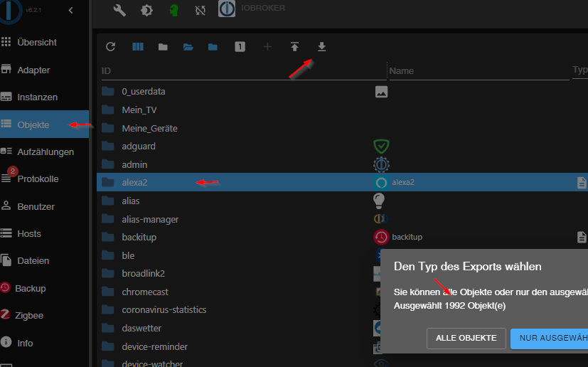Click the NUR AUSGEWÄHLTE button

550,338
